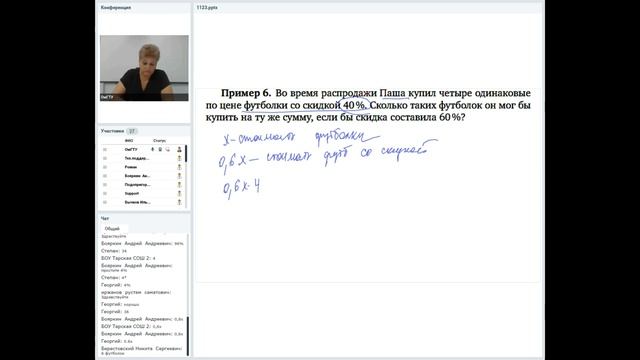This screenshot has width=640, height=360.
Task: Click the person status icon for Роман
Action: click(x=179, y=167)
